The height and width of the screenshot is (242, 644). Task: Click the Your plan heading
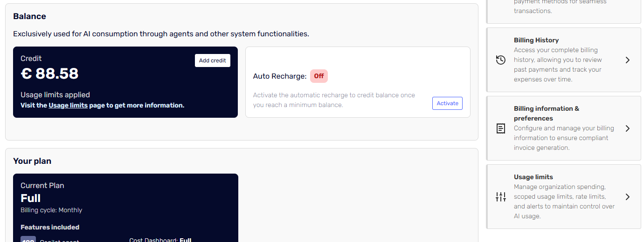coord(32,161)
